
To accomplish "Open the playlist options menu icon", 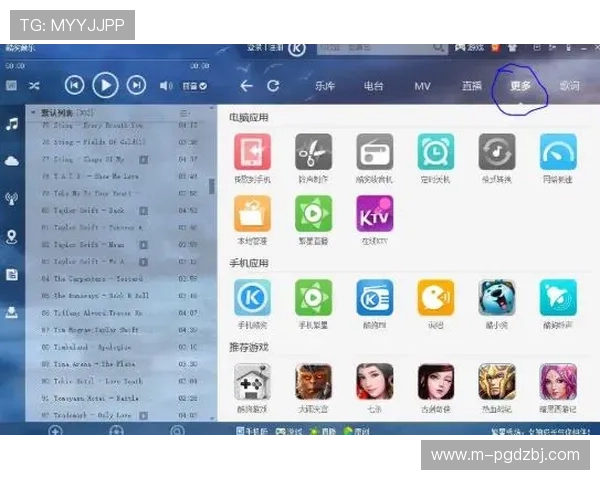I will tap(184, 113).
